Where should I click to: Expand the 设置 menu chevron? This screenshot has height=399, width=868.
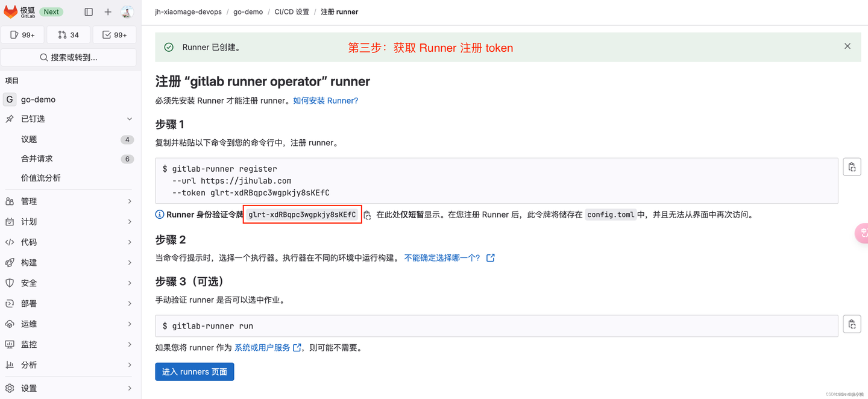pos(130,388)
